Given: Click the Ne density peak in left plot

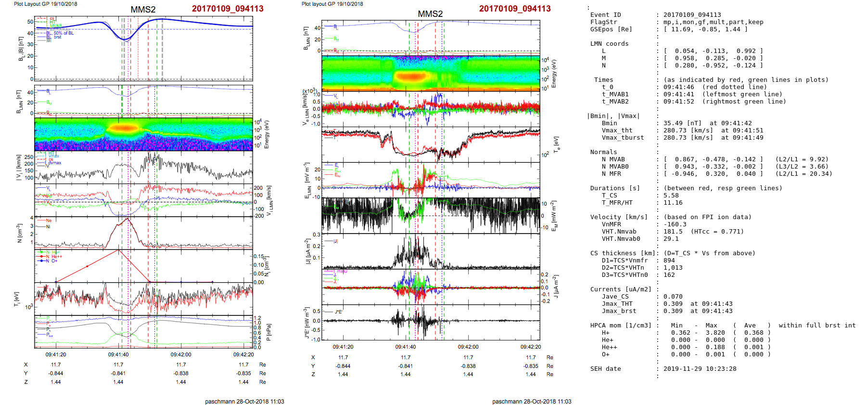Looking at the screenshot, I should (x=127, y=219).
